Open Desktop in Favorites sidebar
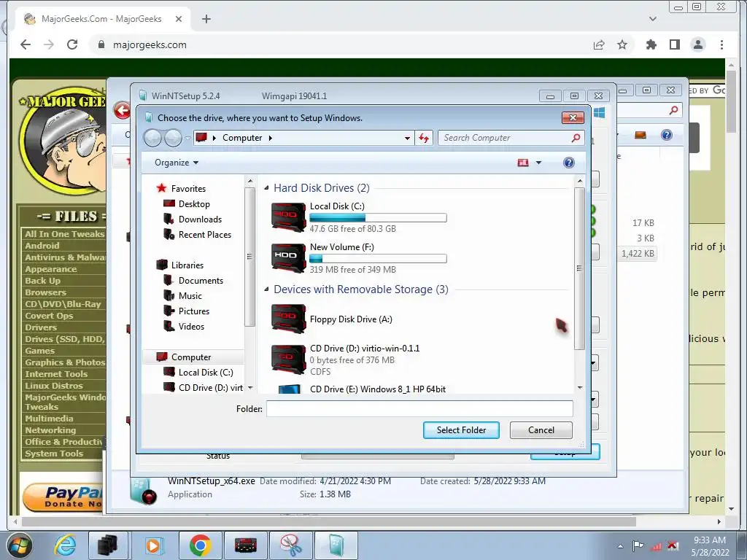 [194, 204]
